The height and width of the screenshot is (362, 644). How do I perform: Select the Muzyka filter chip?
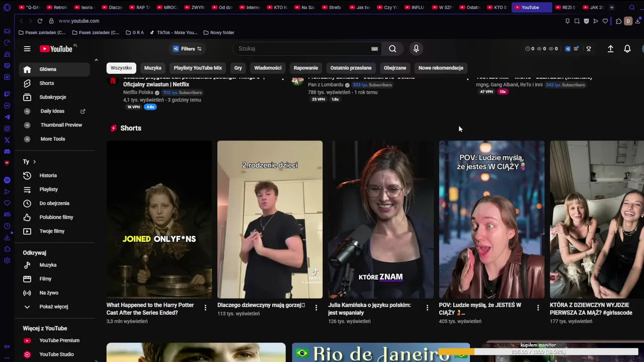[x=153, y=68]
